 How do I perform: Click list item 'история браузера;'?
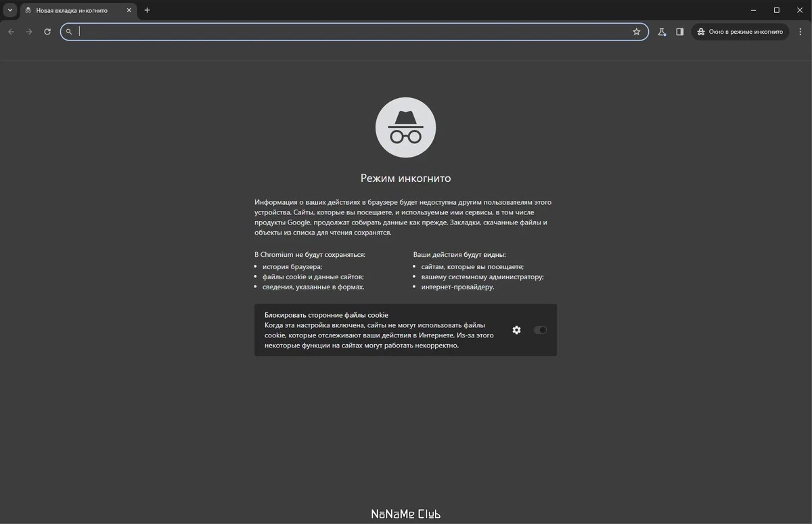coord(292,266)
